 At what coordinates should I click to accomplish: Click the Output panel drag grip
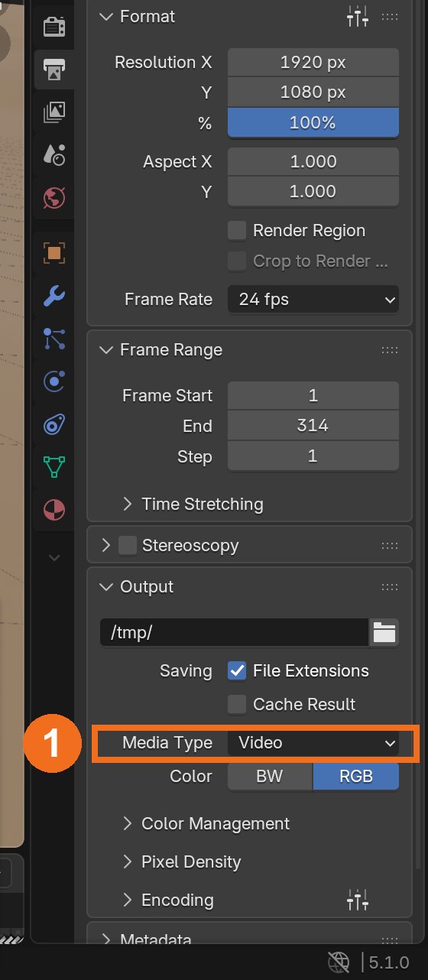coord(390,586)
